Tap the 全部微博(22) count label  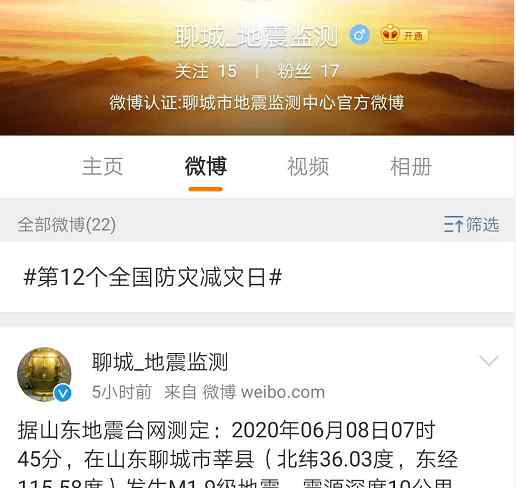click(67, 224)
